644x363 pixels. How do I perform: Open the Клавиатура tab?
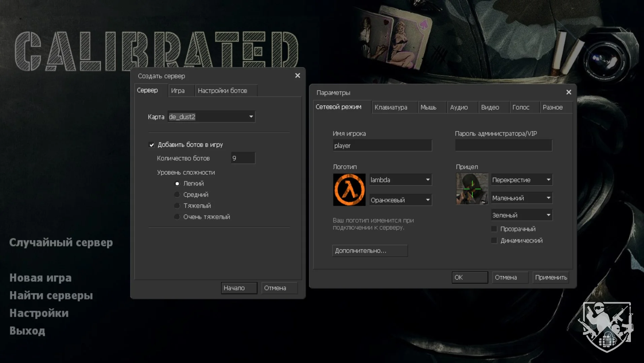click(x=391, y=107)
